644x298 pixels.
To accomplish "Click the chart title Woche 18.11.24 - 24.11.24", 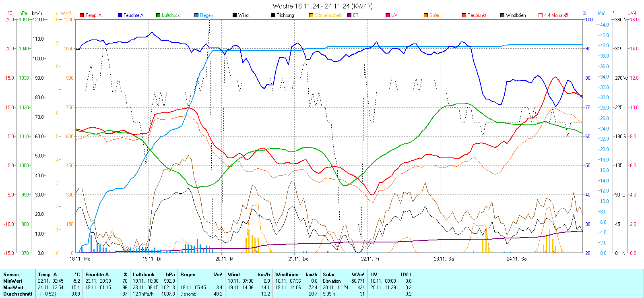I will click(322, 6).
